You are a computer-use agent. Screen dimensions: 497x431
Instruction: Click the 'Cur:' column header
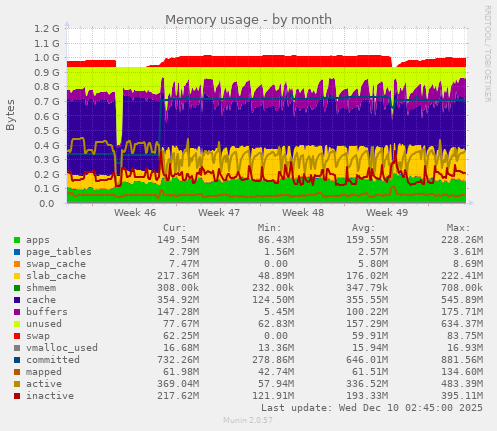click(x=175, y=228)
